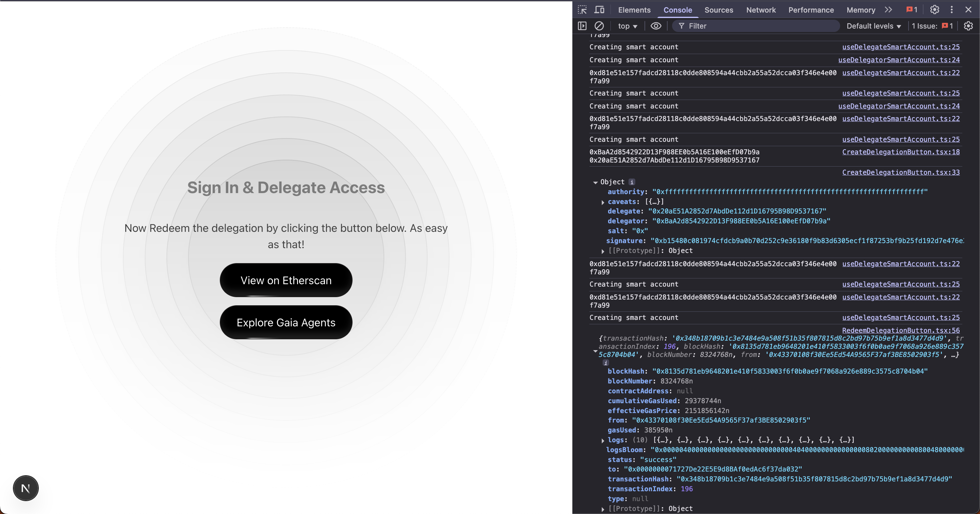Image resolution: width=980 pixels, height=514 pixels.
Task: Open the top context dropdown
Action: [x=627, y=26]
